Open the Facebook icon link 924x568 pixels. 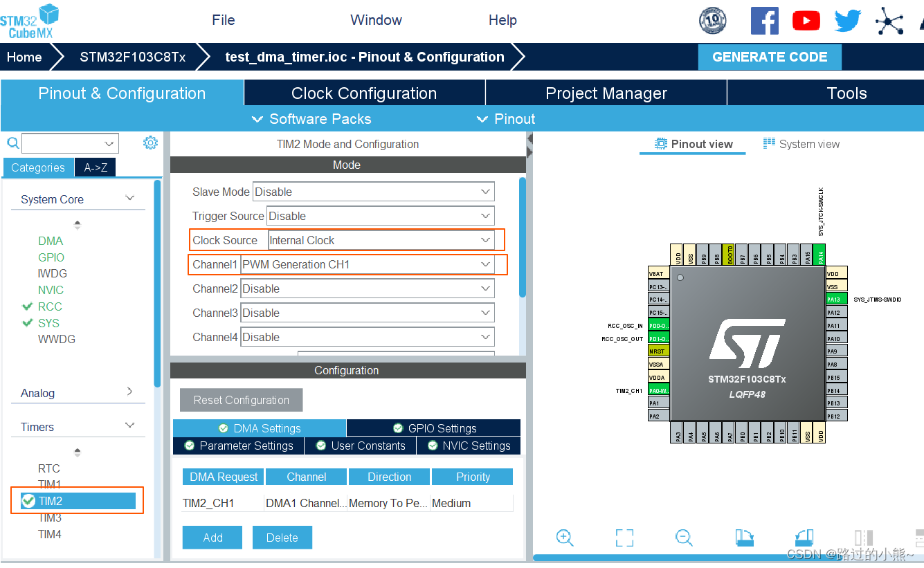click(x=764, y=21)
